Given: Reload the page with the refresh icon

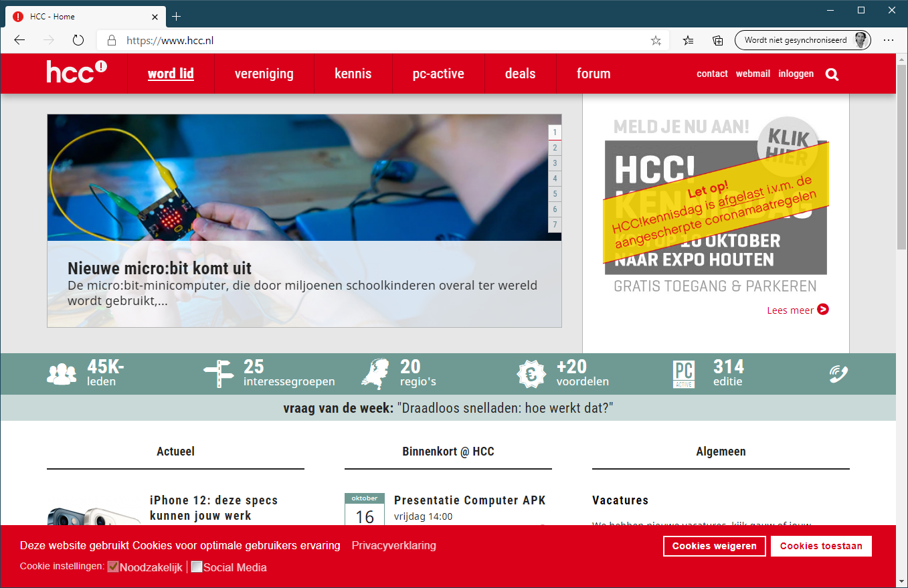Looking at the screenshot, I should (x=78, y=40).
